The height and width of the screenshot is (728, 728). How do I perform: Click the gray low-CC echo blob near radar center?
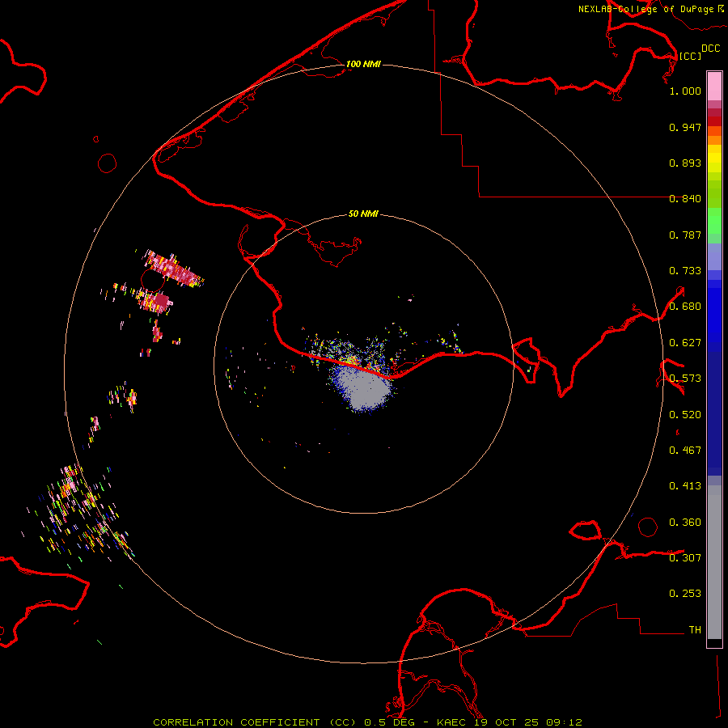365,387
